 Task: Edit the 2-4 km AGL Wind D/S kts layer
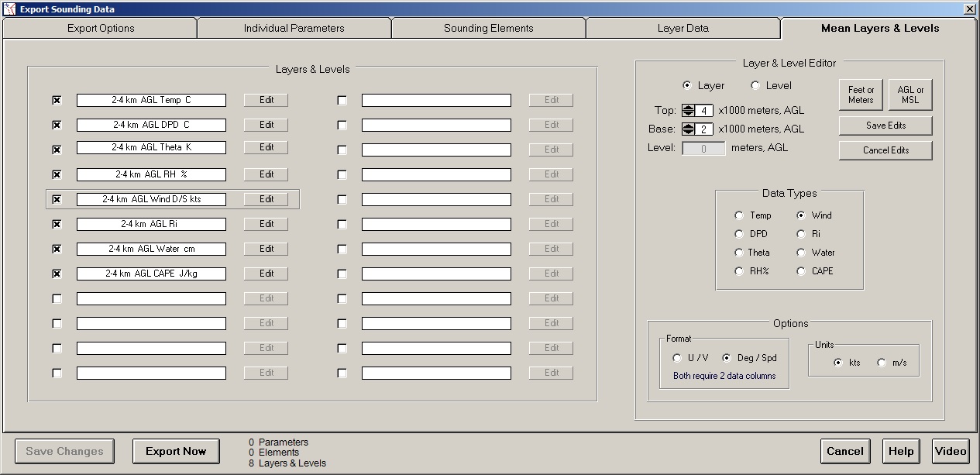(266, 199)
